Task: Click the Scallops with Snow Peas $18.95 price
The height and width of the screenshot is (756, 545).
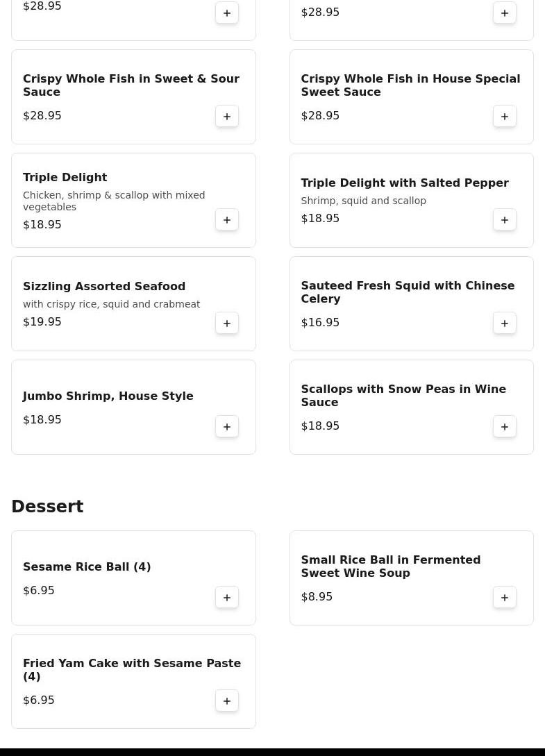Action: point(320,426)
